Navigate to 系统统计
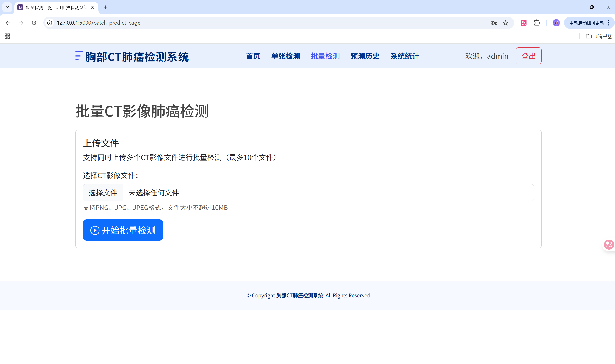The height and width of the screenshot is (364, 615). (x=405, y=56)
